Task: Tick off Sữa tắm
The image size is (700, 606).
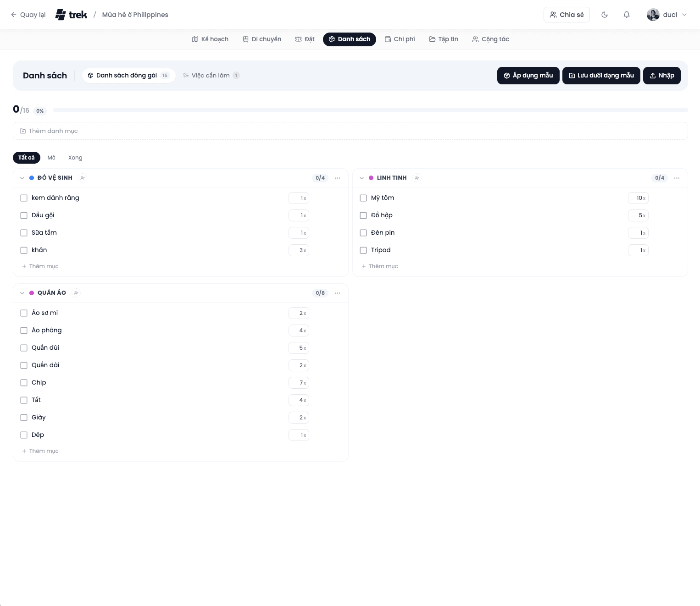Action: pos(24,233)
